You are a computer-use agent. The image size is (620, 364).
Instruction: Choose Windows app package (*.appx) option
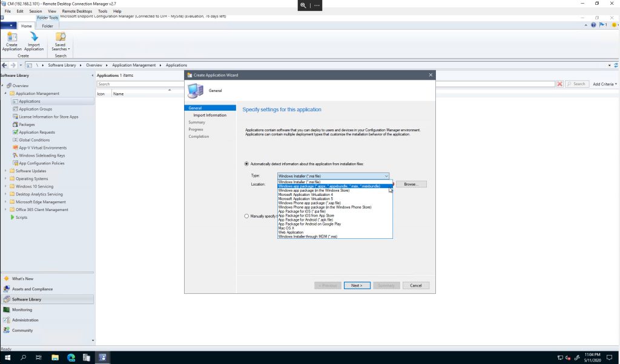[335, 186]
